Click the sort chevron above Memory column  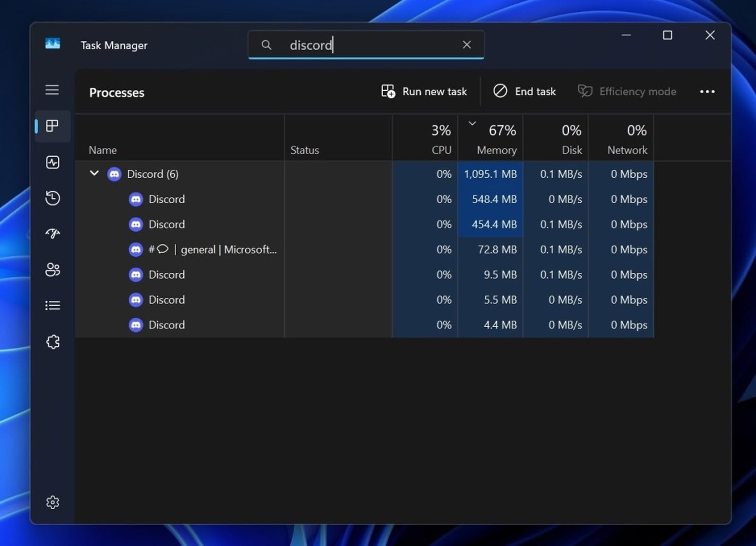click(472, 123)
